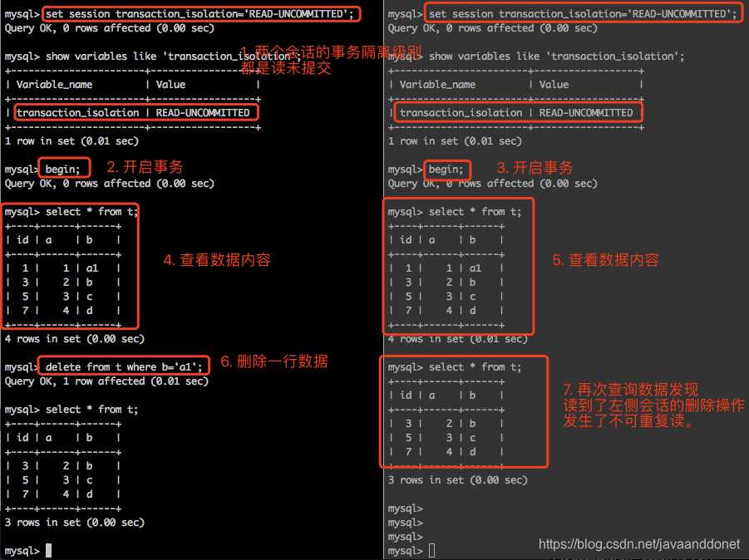Click READ-UNCOMMITTED table value in left terminal

[203, 113]
